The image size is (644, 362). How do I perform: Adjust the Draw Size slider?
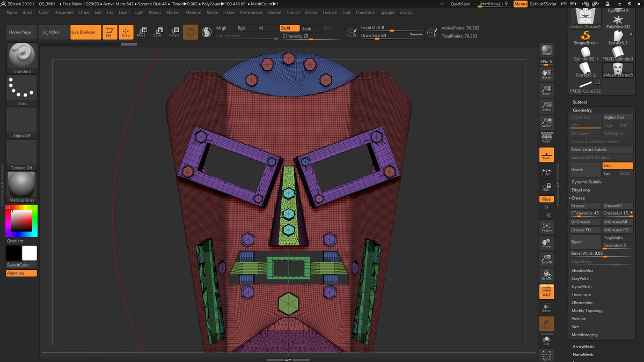(391, 36)
